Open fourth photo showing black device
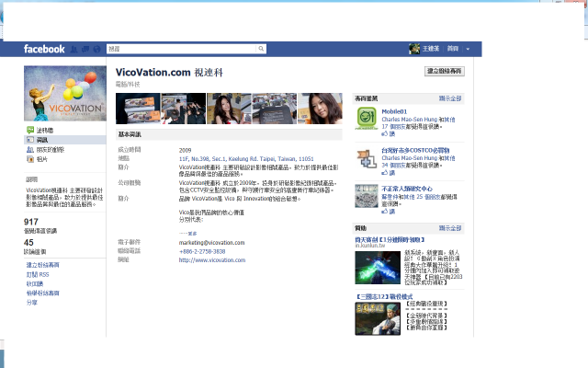 275,109
